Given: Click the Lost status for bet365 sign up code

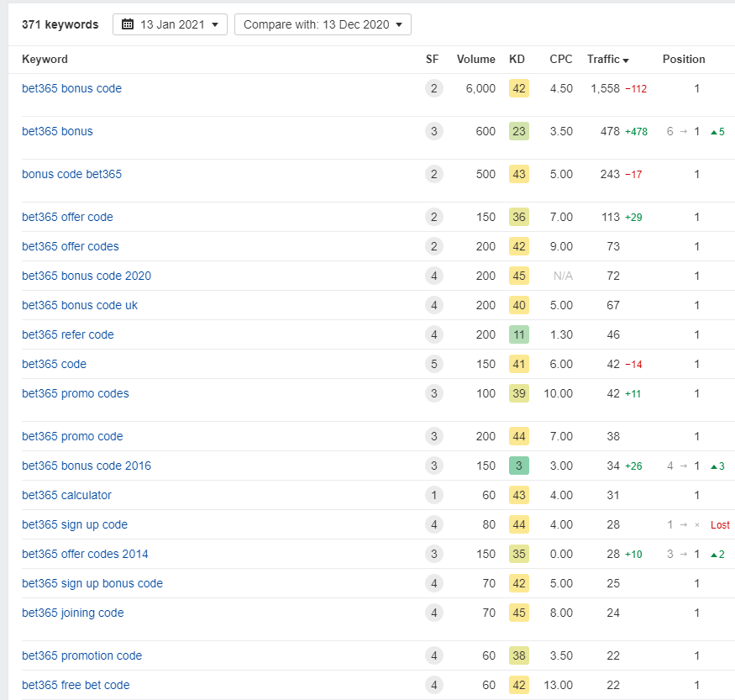Looking at the screenshot, I should (720, 524).
